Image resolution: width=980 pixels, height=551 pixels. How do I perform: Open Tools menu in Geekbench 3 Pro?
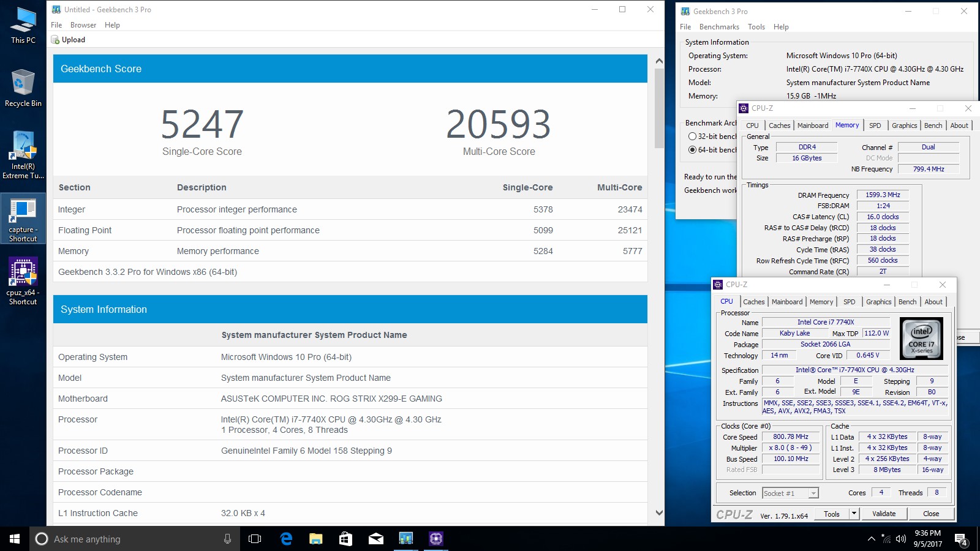click(x=756, y=27)
